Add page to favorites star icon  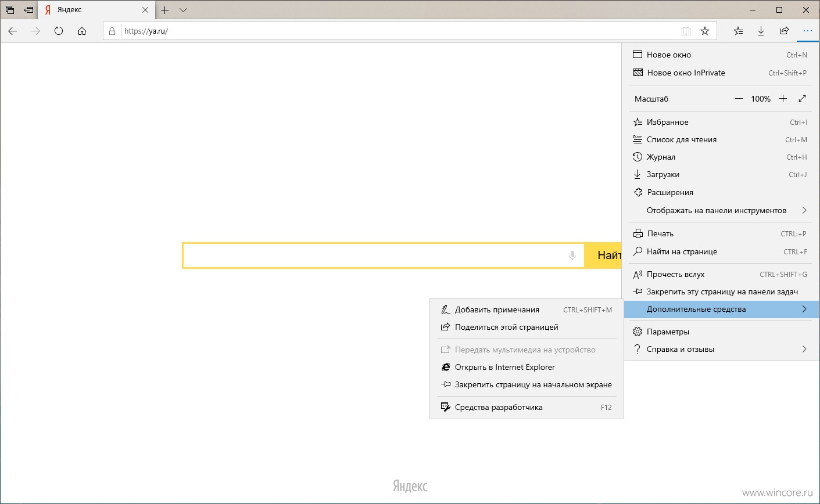pyautogui.click(x=705, y=31)
